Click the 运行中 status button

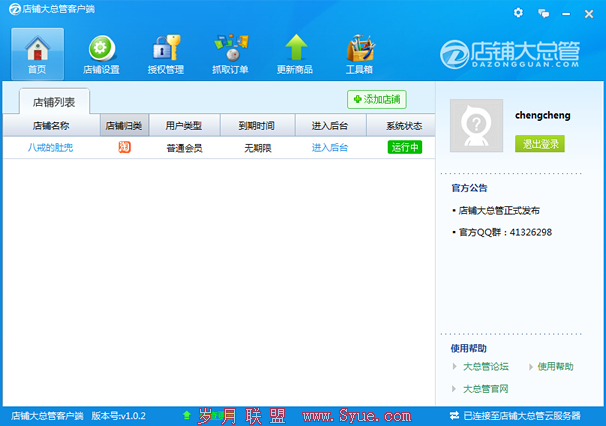point(405,147)
